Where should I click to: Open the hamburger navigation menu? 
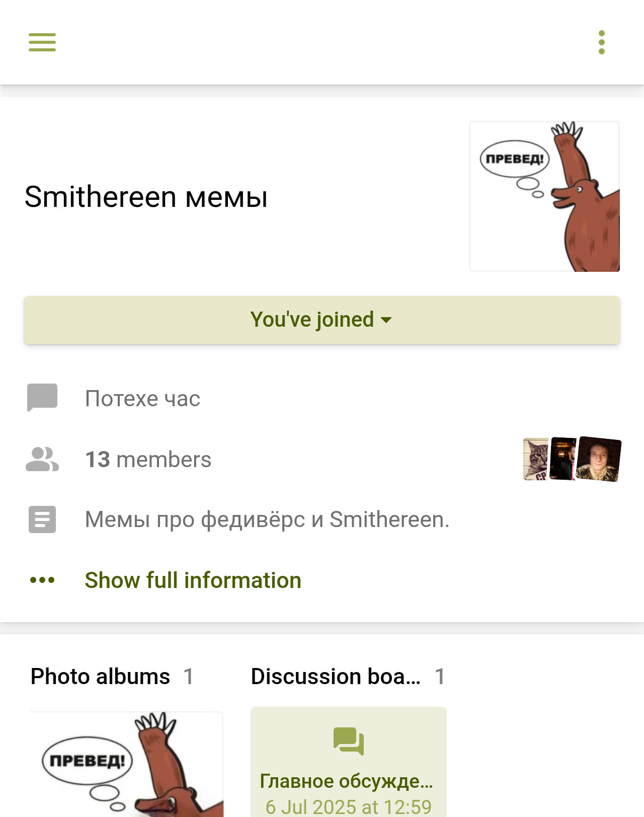42,42
